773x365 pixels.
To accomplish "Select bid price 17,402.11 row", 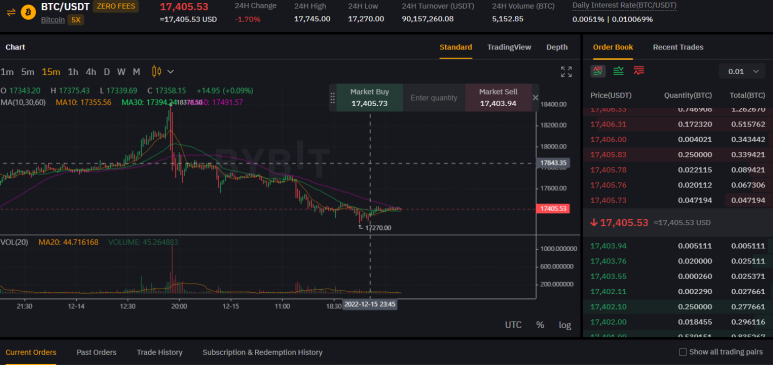I will [678, 292].
